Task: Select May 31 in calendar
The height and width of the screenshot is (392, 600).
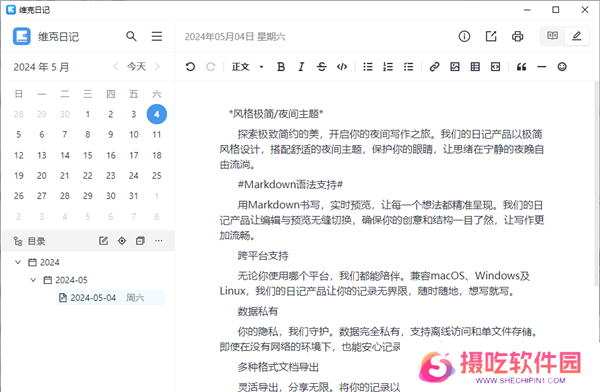Action: coord(134,196)
